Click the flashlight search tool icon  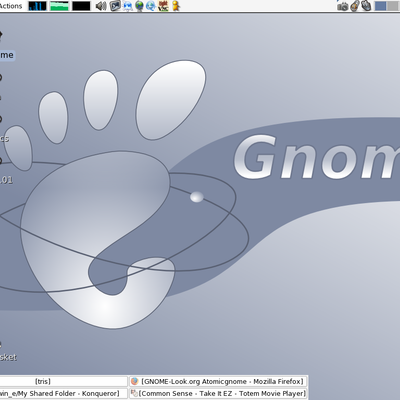point(355,6)
